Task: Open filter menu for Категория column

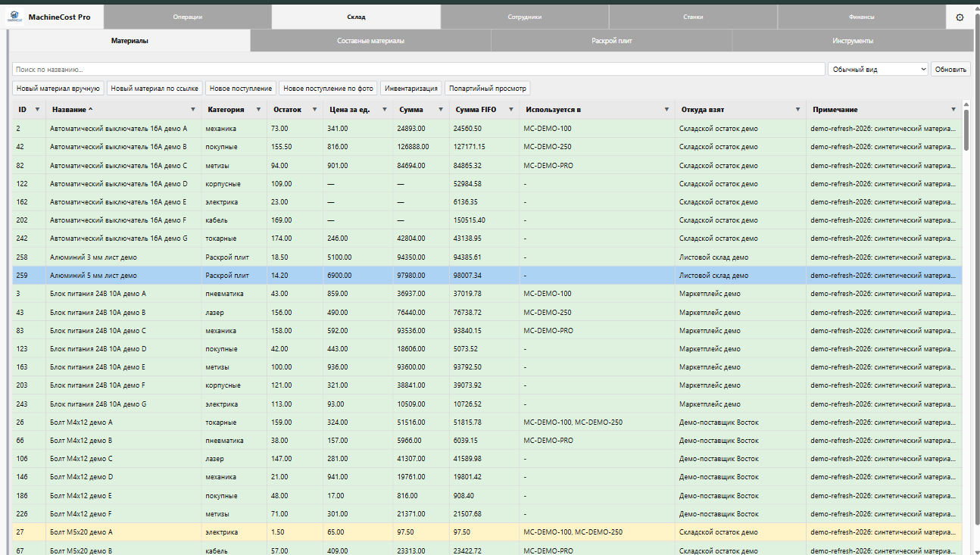Action: tap(258, 110)
